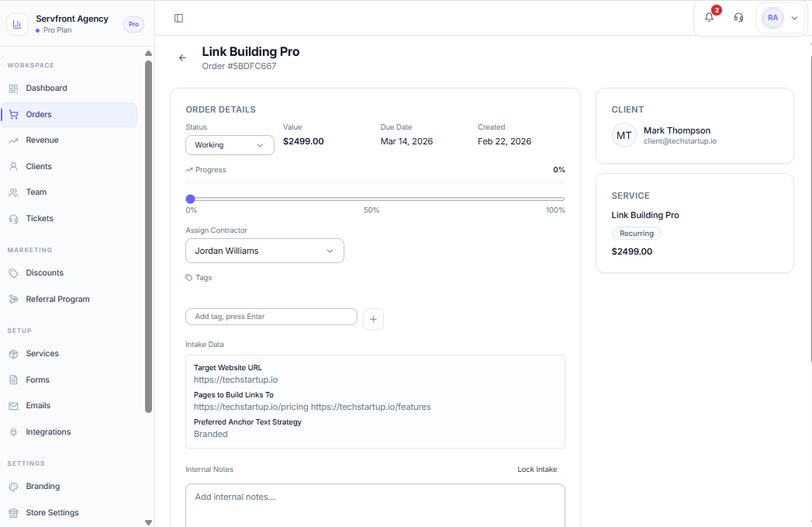Click the Created date Feb 22, 2026

click(504, 141)
